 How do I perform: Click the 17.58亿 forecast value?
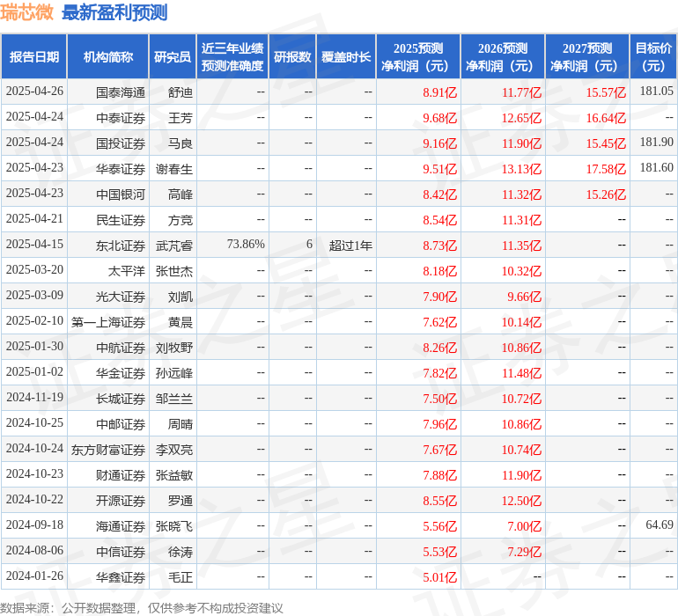coord(606,169)
